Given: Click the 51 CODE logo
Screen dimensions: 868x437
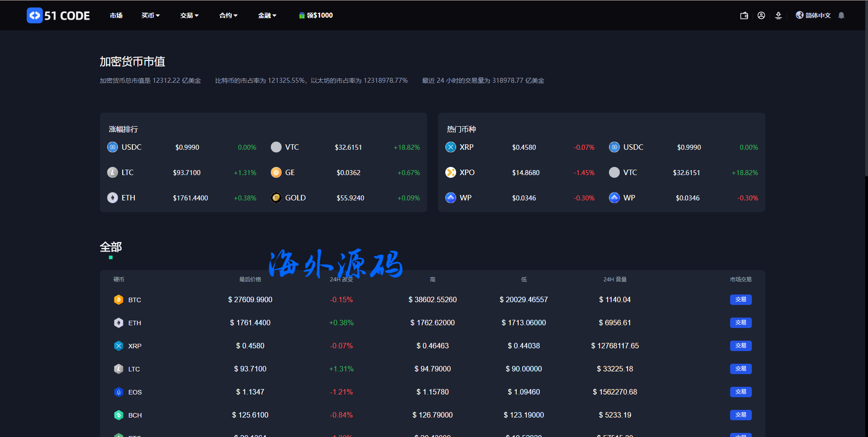Looking at the screenshot, I should (58, 15).
